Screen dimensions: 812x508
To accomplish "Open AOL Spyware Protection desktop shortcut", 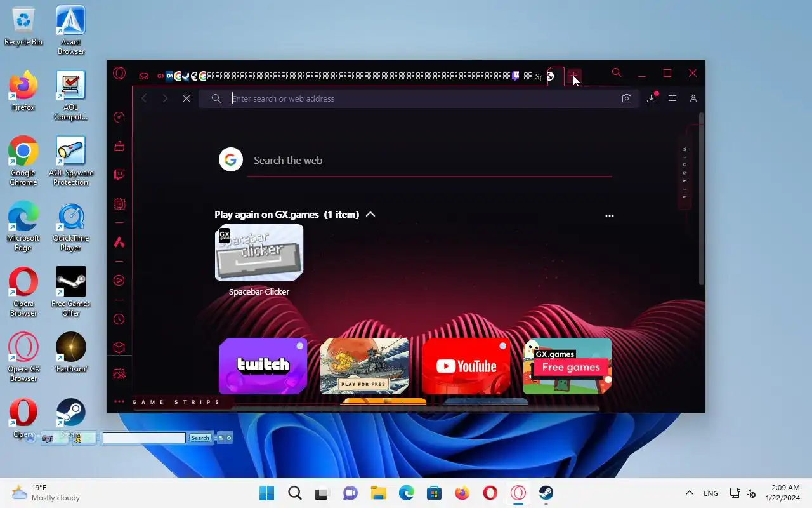I will 71,161.
